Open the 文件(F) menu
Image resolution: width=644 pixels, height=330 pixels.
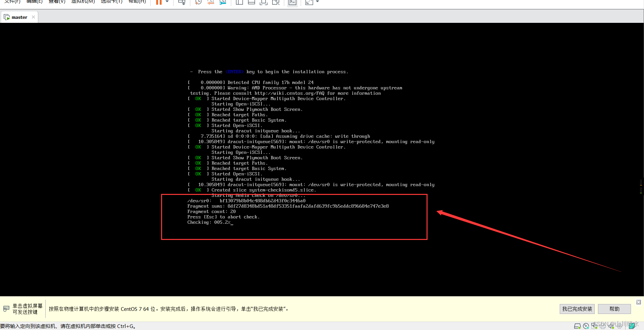click(x=12, y=1)
